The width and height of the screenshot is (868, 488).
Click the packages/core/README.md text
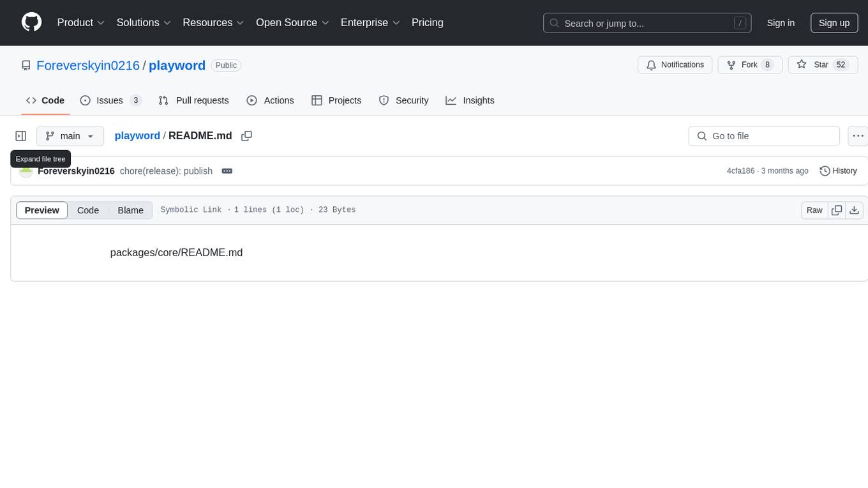177,252
